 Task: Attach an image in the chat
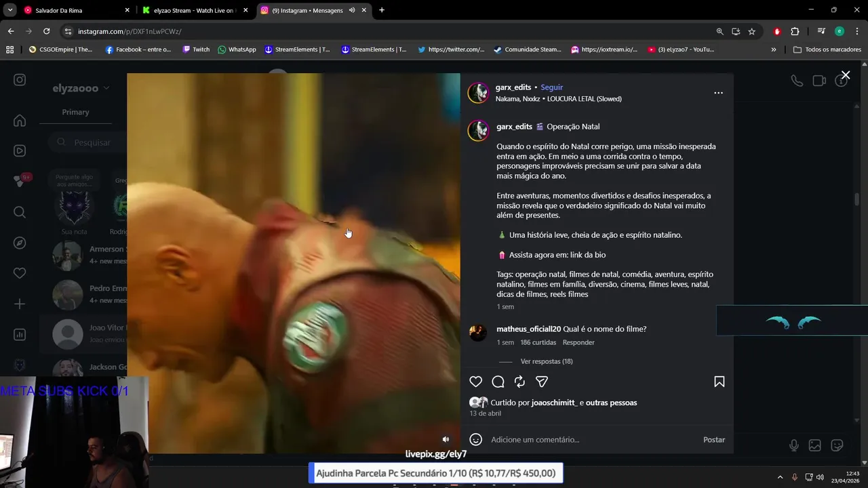[815, 445]
